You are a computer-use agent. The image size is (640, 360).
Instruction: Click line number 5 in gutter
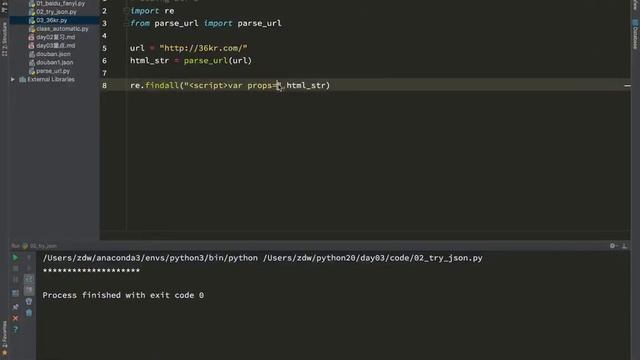pos(104,48)
